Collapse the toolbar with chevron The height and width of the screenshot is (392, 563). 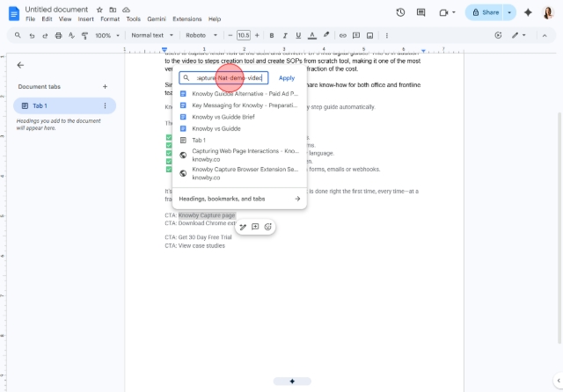tap(545, 35)
